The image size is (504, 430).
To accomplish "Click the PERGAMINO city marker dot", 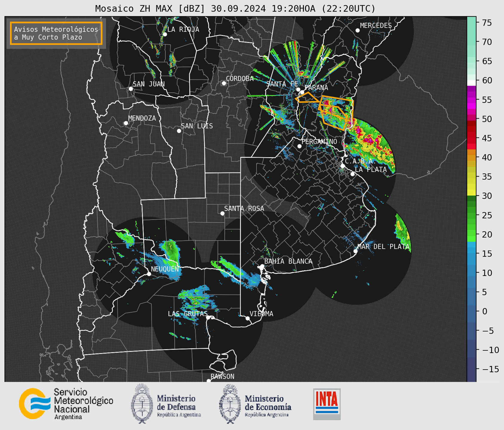I will coord(299,146).
